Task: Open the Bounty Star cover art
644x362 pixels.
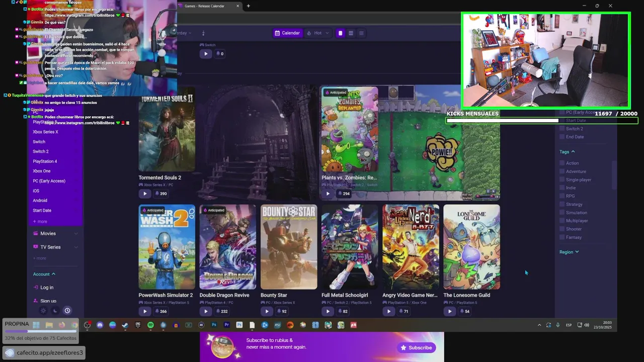Action: (x=289, y=247)
